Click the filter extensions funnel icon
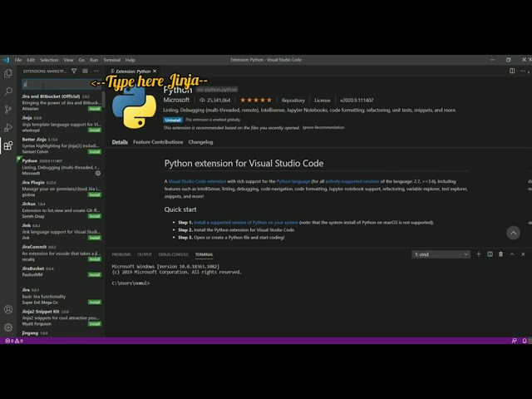The height and width of the screenshot is (399, 532). 74,71
